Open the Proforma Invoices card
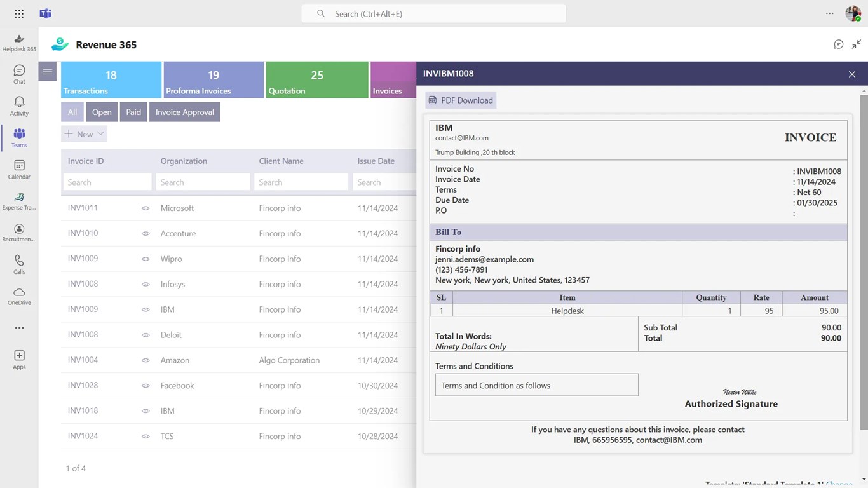This screenshot has width=868, height=488. coord(214,79)
